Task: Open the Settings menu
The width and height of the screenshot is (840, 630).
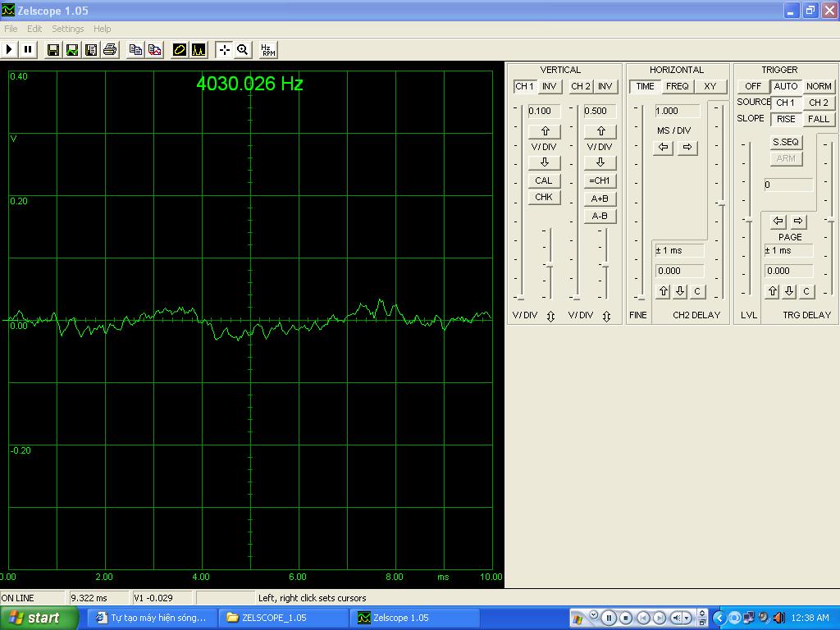Action: [x=67, y=29]
